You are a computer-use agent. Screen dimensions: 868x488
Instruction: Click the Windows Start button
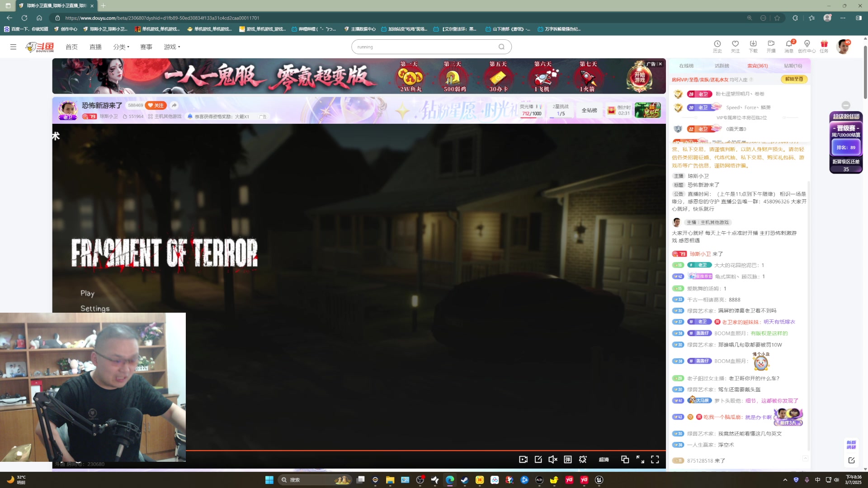(269, 480)
